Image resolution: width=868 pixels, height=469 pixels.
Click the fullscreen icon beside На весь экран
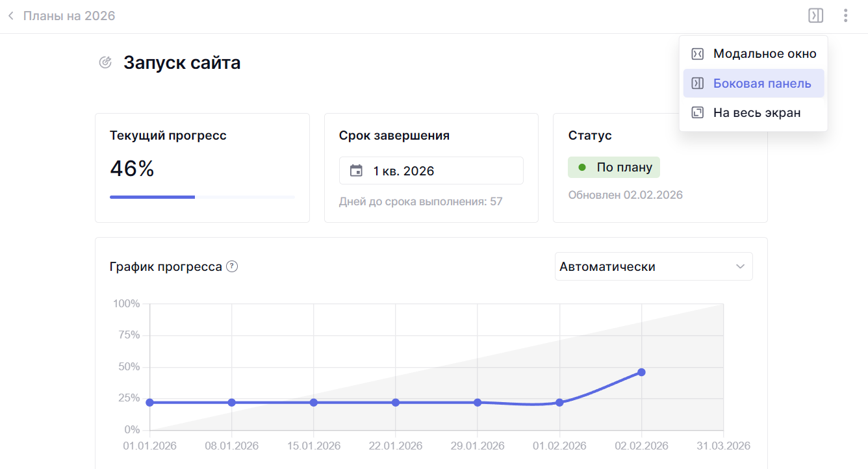[x=697, y=112]
